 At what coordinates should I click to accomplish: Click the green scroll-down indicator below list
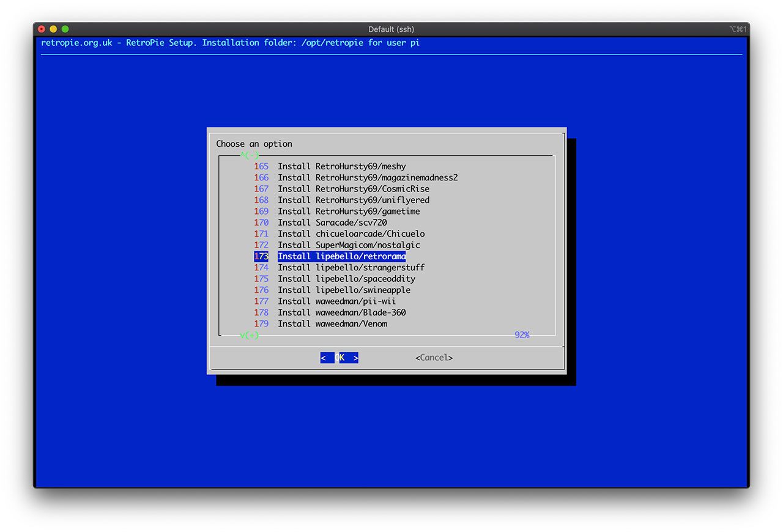[x=250, y=335]
